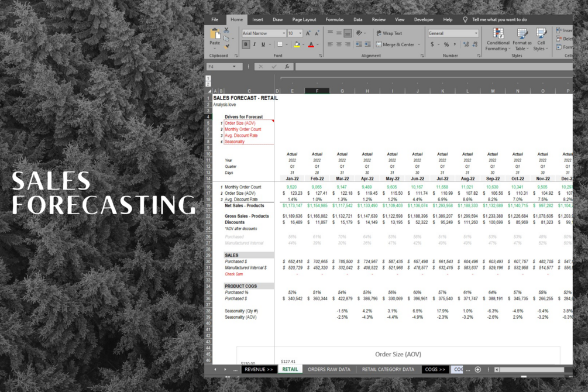
Task: Open Format as Table gallery
Action: 522,39
